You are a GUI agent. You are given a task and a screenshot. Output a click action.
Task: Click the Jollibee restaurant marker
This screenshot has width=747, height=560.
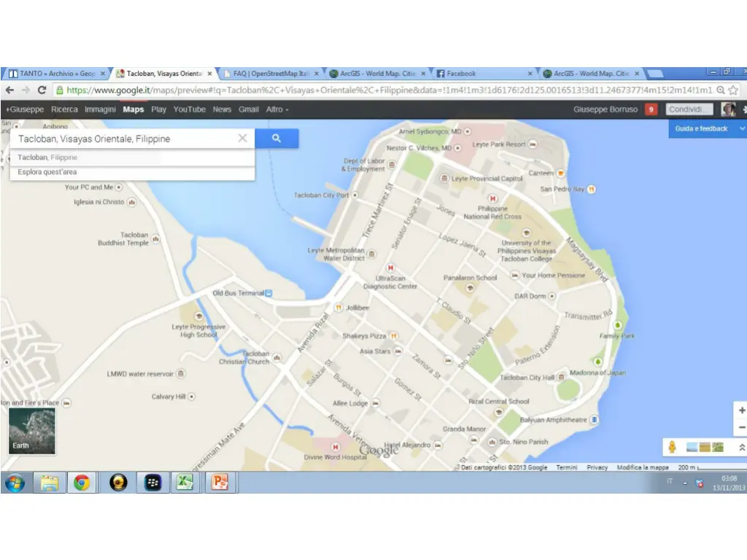(338, 308)
